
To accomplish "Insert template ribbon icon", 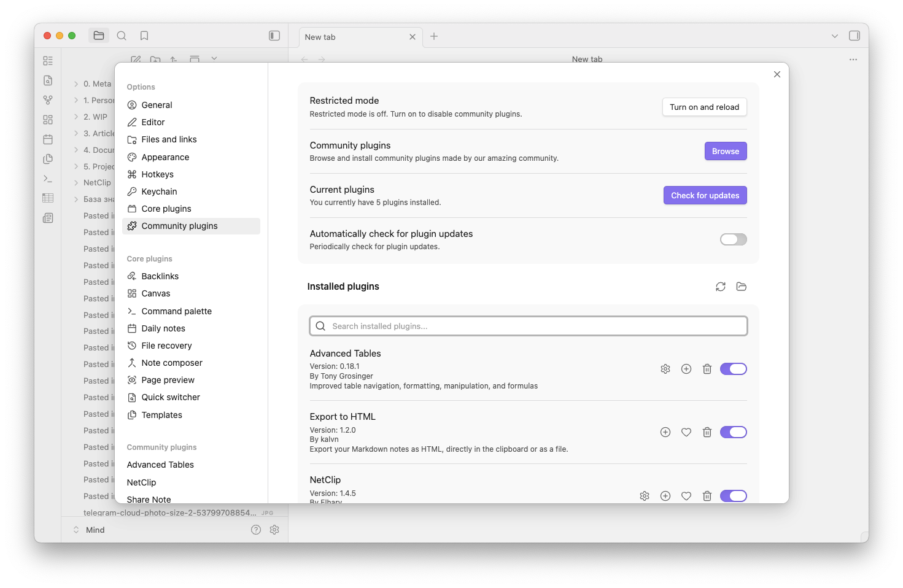I will tap(48, 159).
